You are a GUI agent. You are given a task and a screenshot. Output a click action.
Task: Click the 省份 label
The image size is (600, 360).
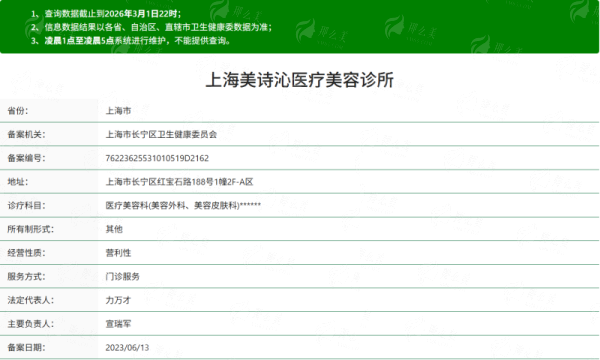click(x=18, y=111)
